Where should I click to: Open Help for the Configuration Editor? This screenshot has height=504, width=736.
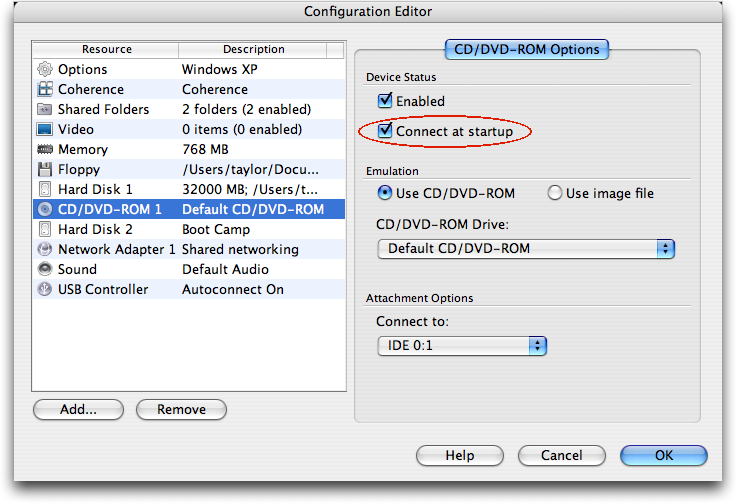click(460, 456)
